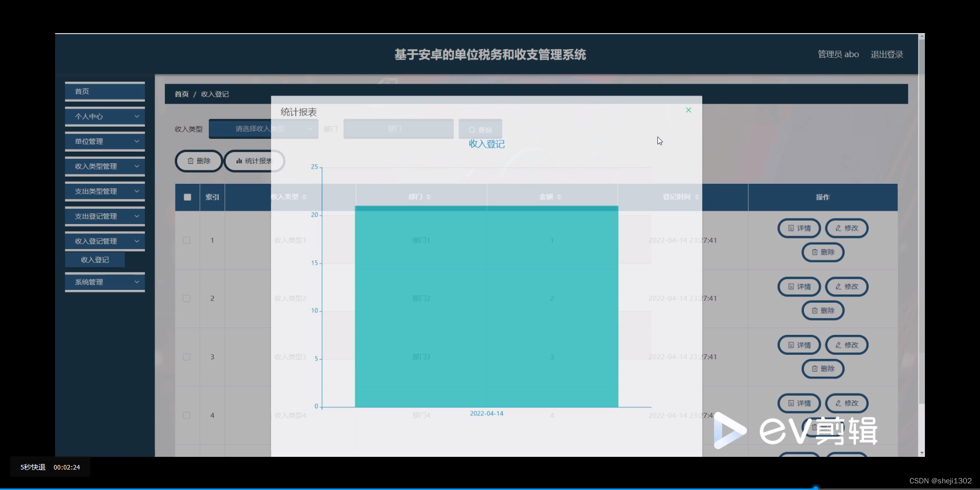
Task: Open the 个人中心 sidebar menu
Action: tap(105, 116)
